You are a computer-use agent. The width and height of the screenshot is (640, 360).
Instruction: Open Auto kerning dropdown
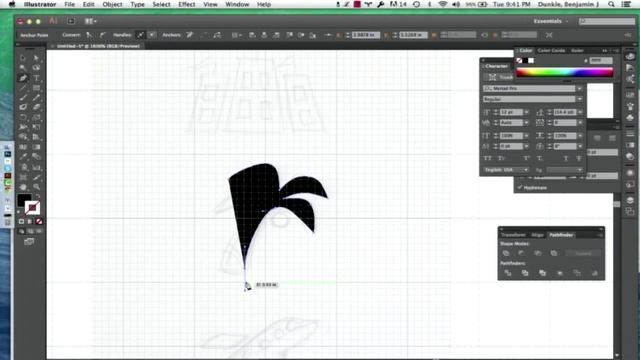[527, 123]
